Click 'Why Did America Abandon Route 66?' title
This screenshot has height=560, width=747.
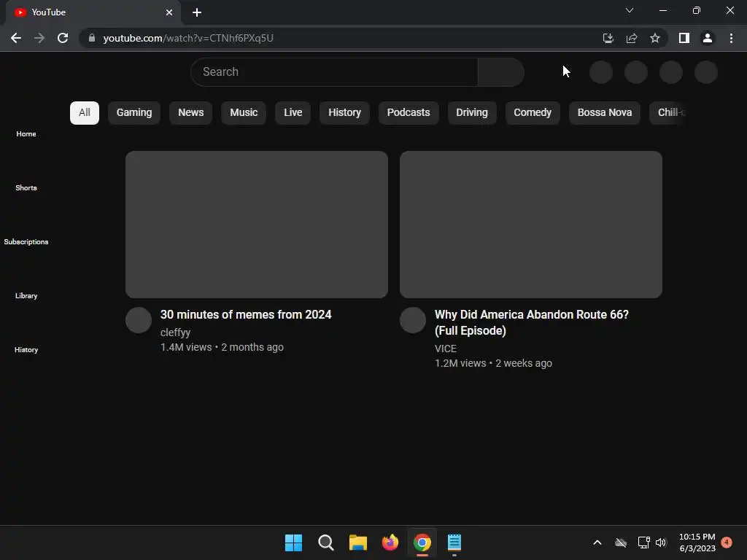pyautogui.click(x=532, y=323)
